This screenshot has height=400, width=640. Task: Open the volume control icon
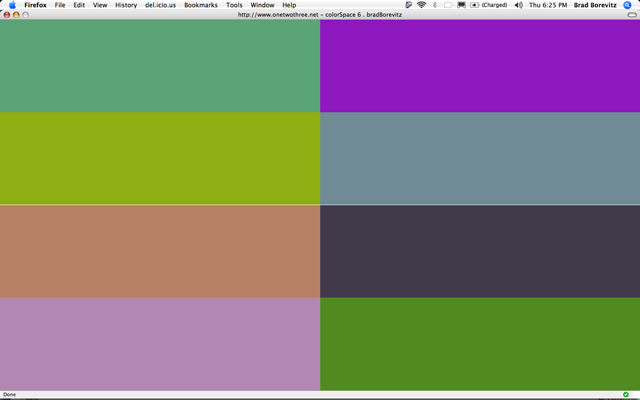[518, 5]
